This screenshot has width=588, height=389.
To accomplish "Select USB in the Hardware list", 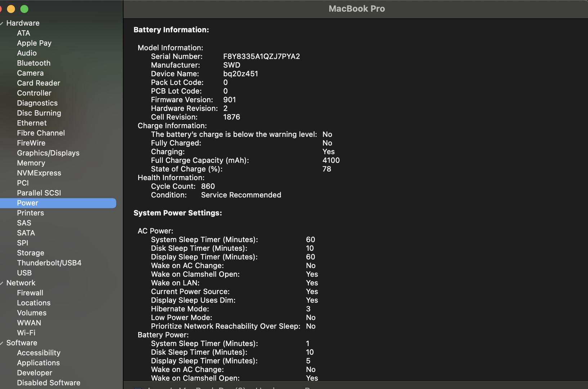I will (24, 273).
